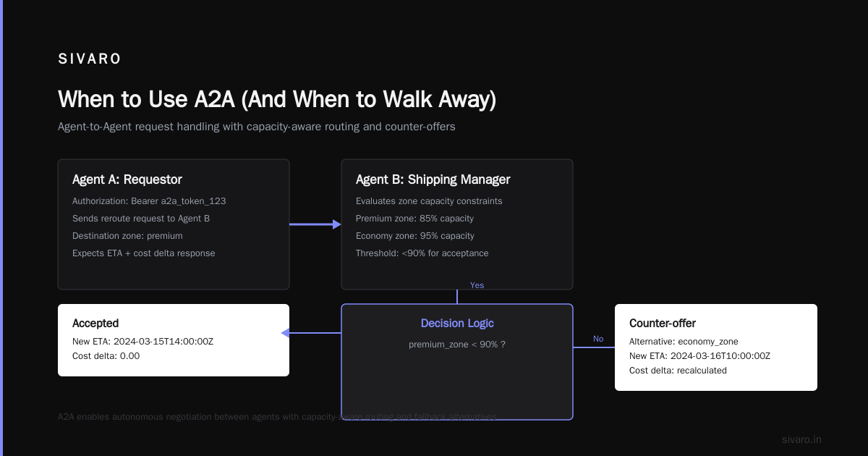
Task: Click the 'Yes' branch label
Action: pyautogui.click(x=477, y=285)
